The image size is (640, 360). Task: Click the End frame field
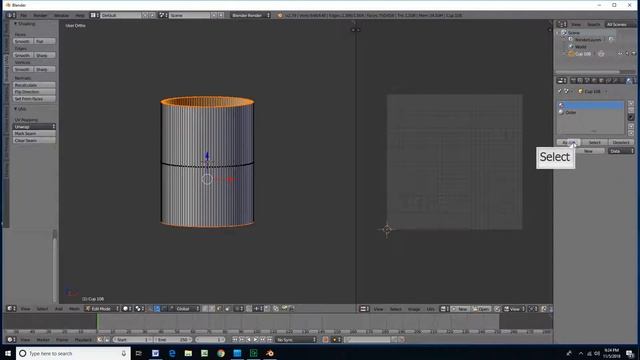pyautogui.click(x=173, y=340)
